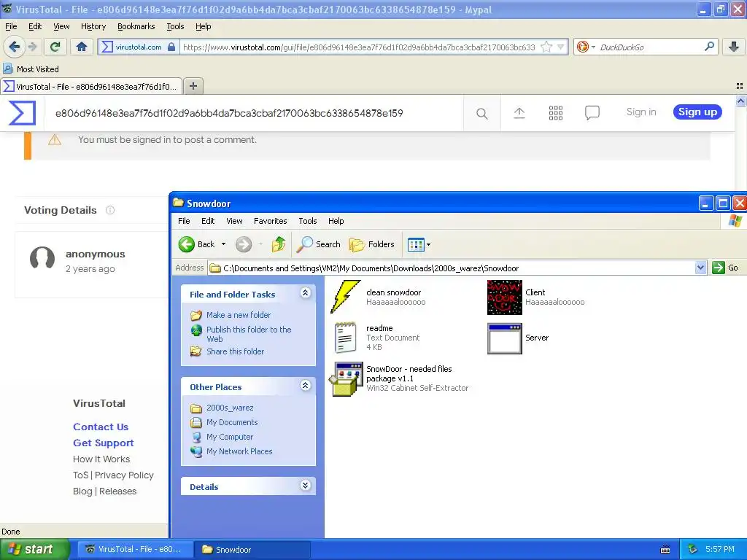This screenshot has height=560, width=747.
Task: Click the Sign in link
Action: click(641, 112)
